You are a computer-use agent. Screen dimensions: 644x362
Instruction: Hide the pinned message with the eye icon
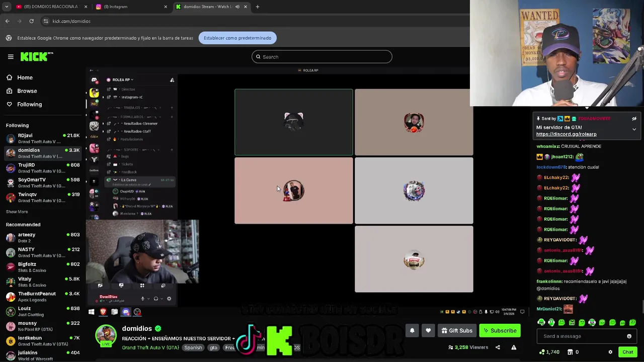tap(634, 119)
